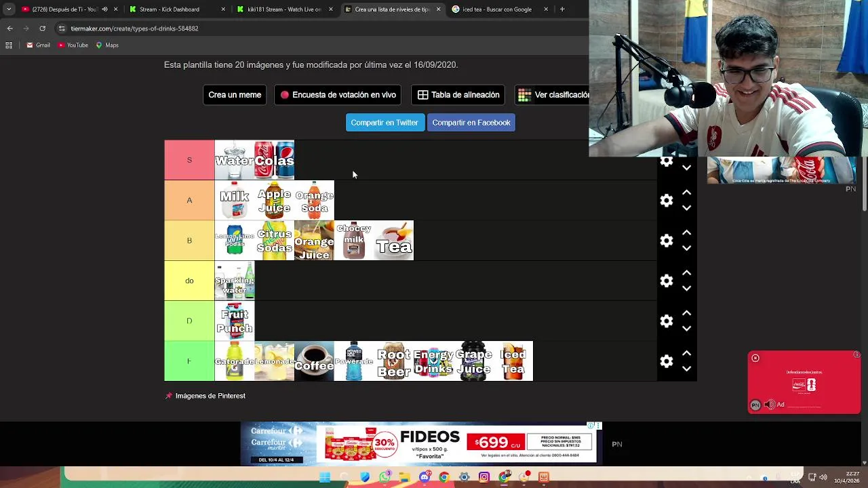
Task: Open settings gear for tier D row
Action: [667, 321]
